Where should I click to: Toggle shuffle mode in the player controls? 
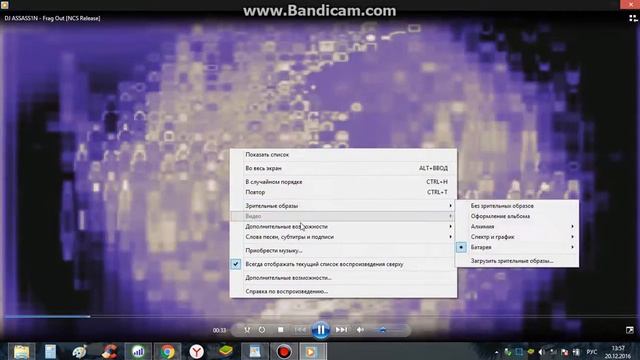click(x=247, y=330)
